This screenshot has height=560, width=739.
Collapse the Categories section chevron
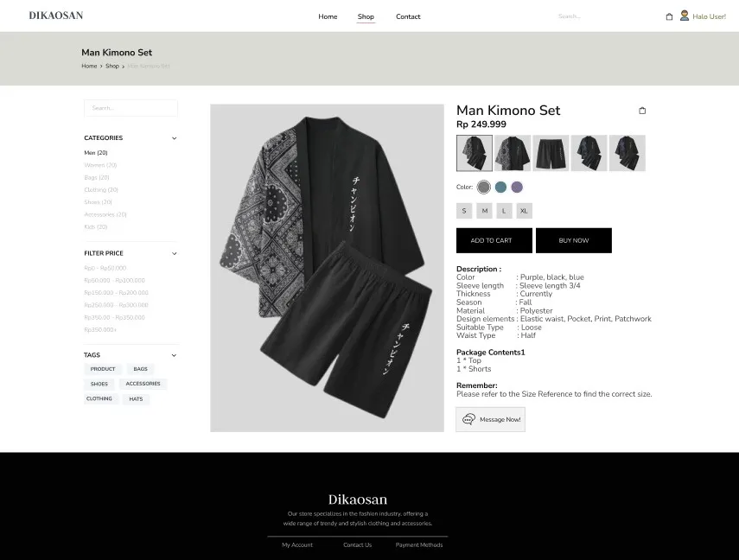click(x=174, y=138)
